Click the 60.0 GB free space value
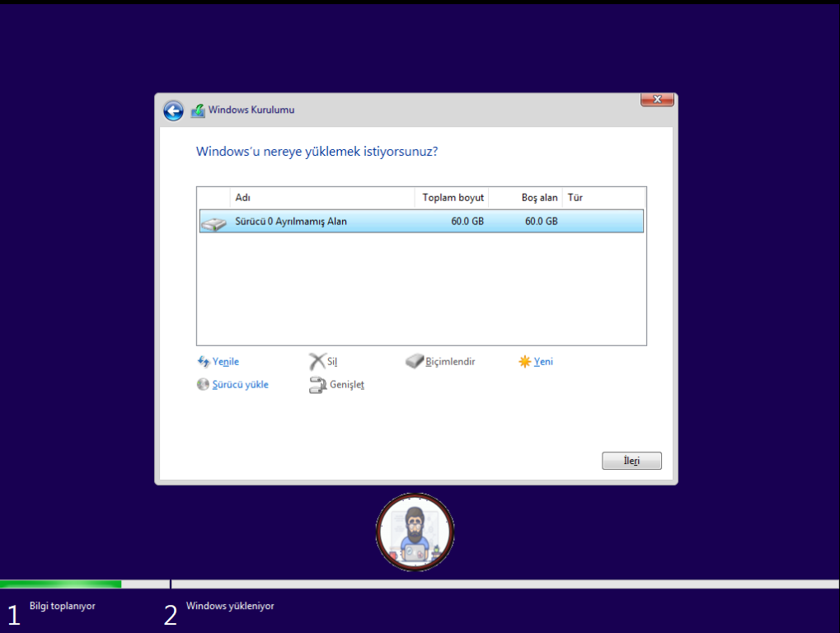The image size is (840, 633). pyautogui.click(x=541, y=221)
